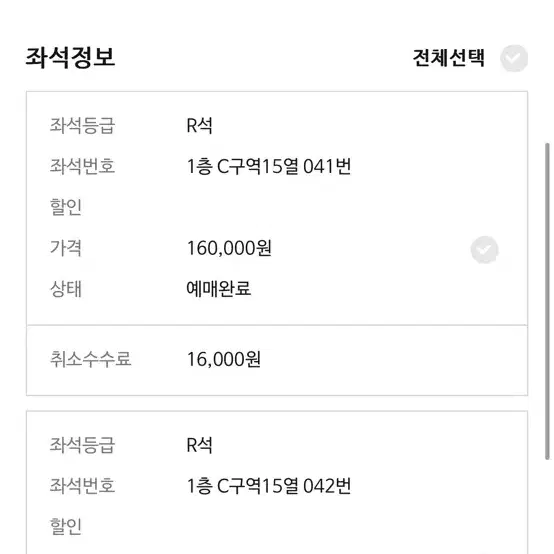
Task: Click the vertical scrollbar thumb
Action: pyautogui.click(x=548, y=301)
